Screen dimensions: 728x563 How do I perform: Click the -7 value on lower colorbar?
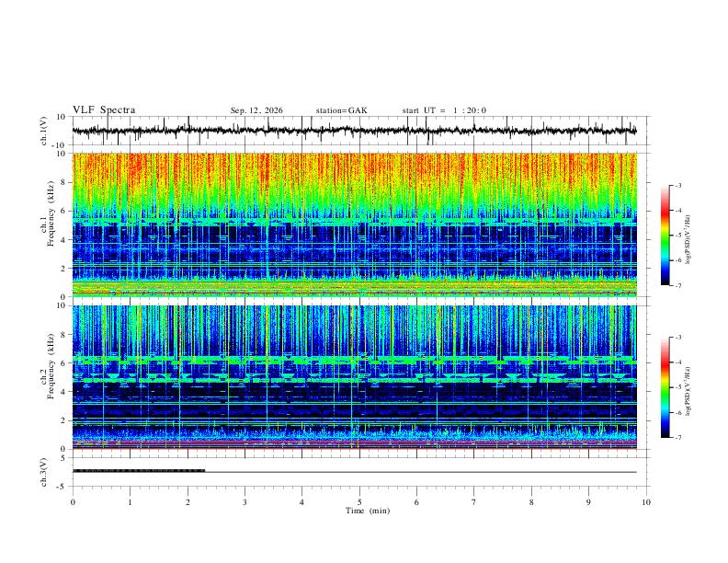click(x=677, y=438)
